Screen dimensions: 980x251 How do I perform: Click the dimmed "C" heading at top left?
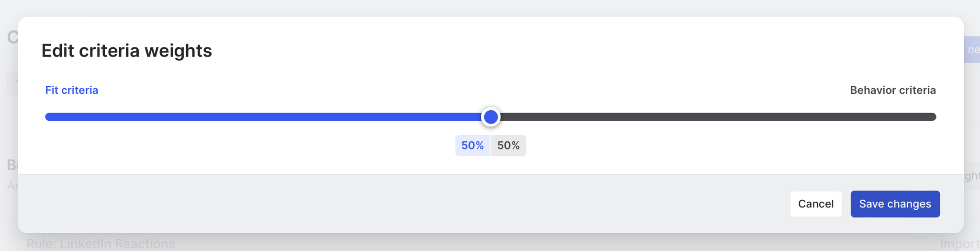(x=11, y=37)
